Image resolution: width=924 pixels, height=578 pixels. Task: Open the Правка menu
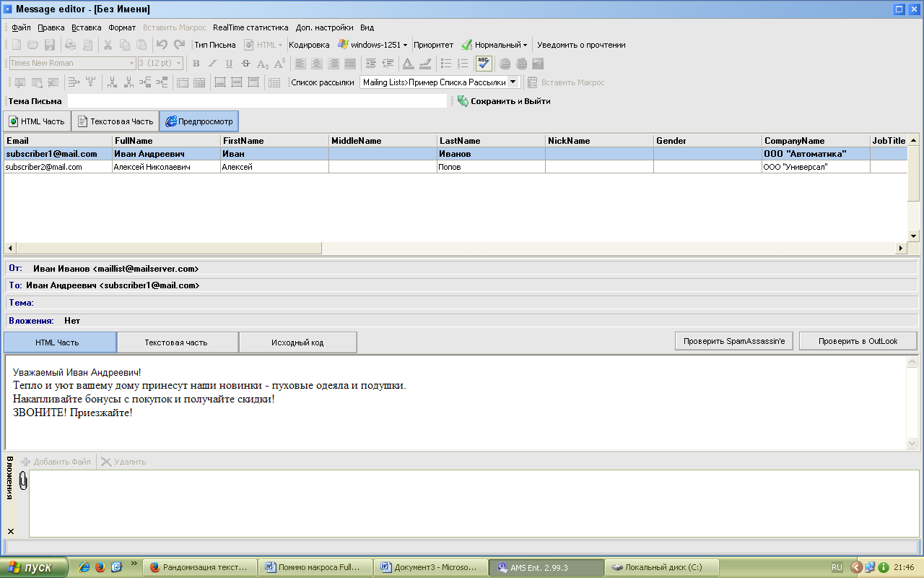pos(51,27)
